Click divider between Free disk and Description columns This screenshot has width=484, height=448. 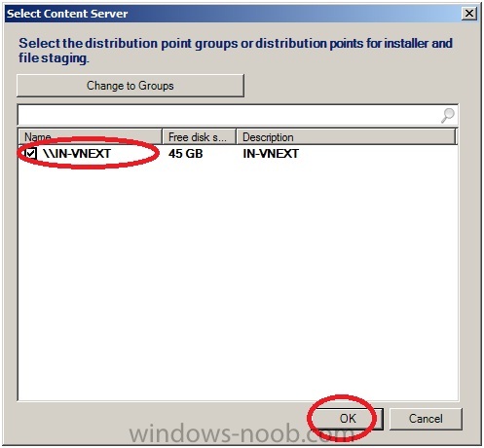click(236, 136)
